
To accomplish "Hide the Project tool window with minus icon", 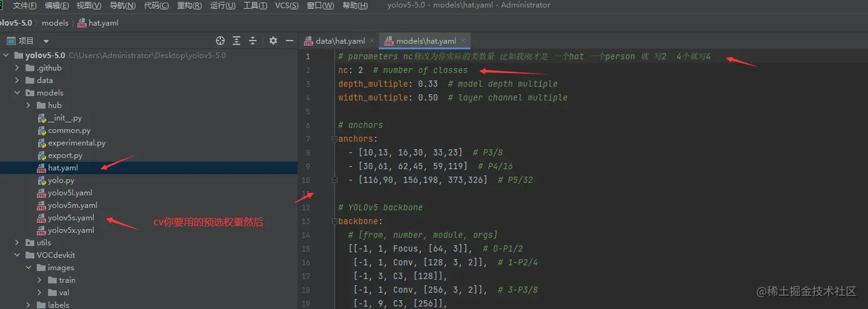I will pos(290,41).
